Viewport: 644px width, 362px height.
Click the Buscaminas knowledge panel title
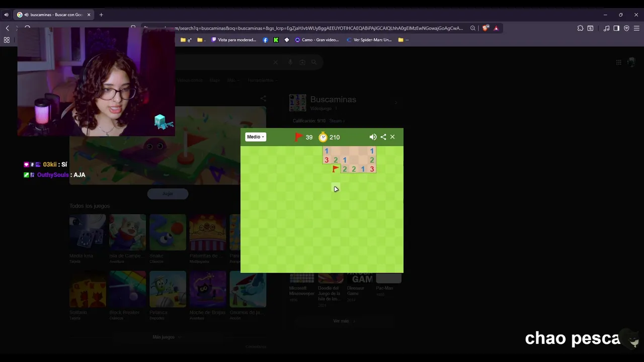tap(333, 100)
